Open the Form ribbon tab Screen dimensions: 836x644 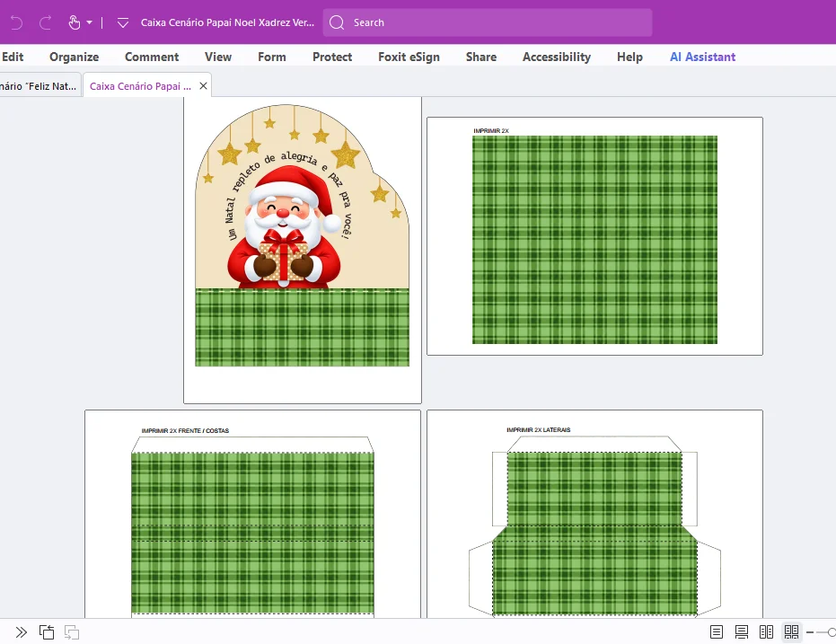point(272,57)
